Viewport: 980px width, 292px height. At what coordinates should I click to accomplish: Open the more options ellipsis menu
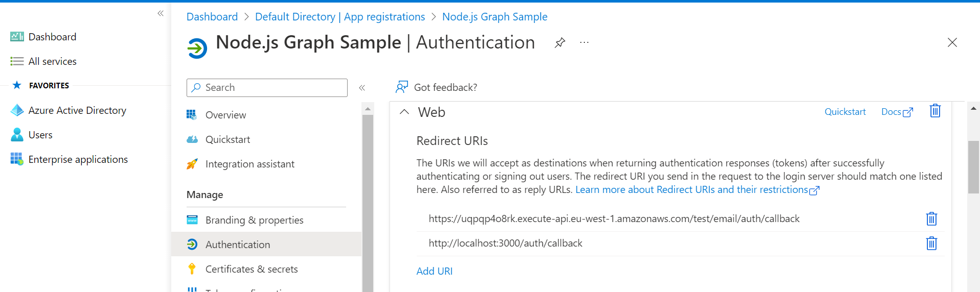584,42
